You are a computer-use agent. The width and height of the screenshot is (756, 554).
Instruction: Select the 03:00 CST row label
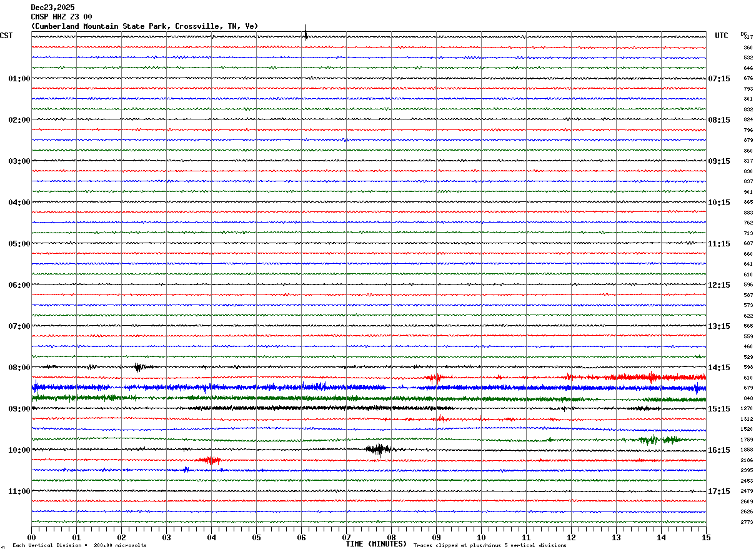coord(19,161)
